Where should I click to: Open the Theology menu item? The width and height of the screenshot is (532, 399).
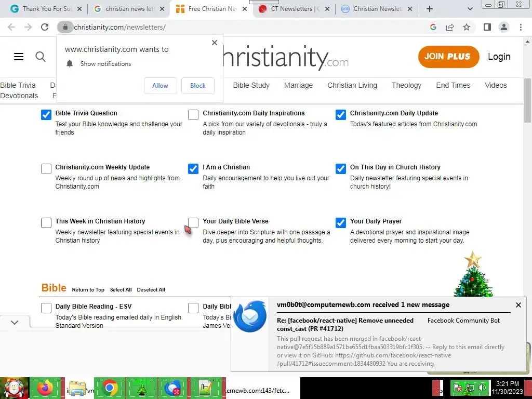pos(406,85)
